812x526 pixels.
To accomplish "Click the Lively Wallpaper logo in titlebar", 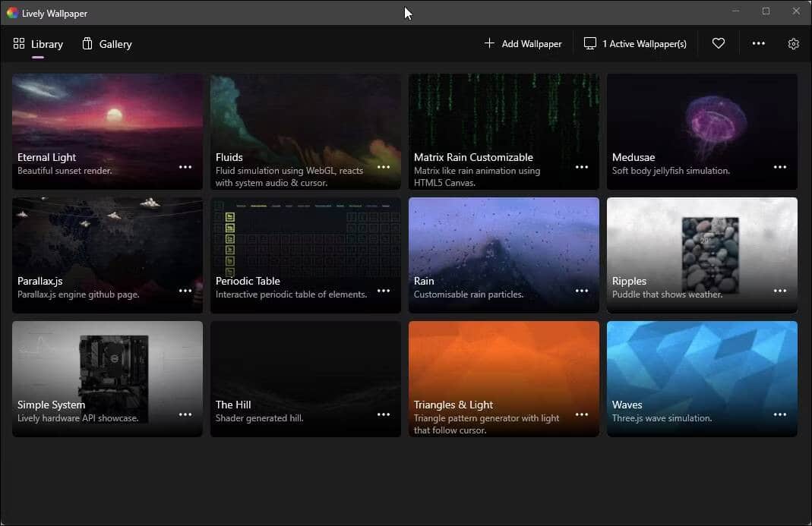I will pos(12,13).
